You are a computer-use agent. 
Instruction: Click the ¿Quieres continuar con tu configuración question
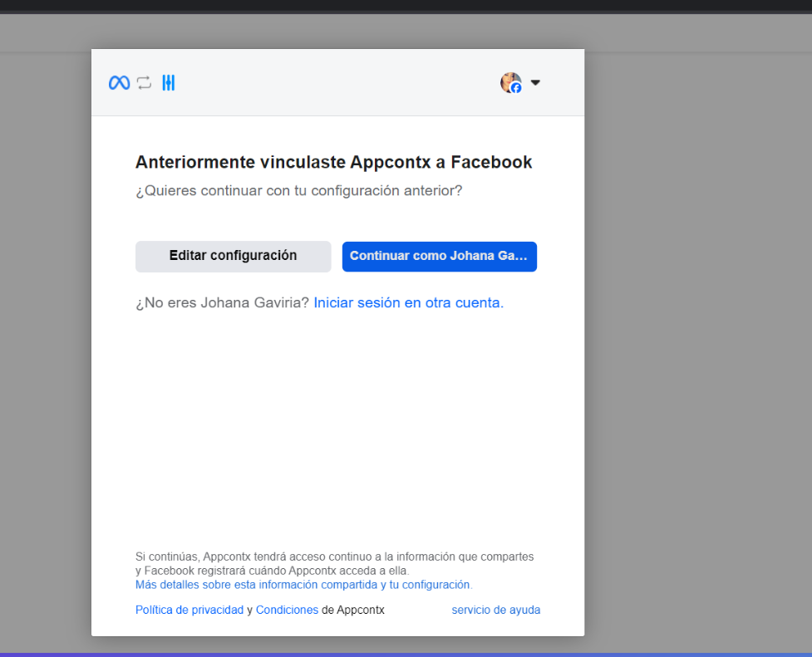298,190
